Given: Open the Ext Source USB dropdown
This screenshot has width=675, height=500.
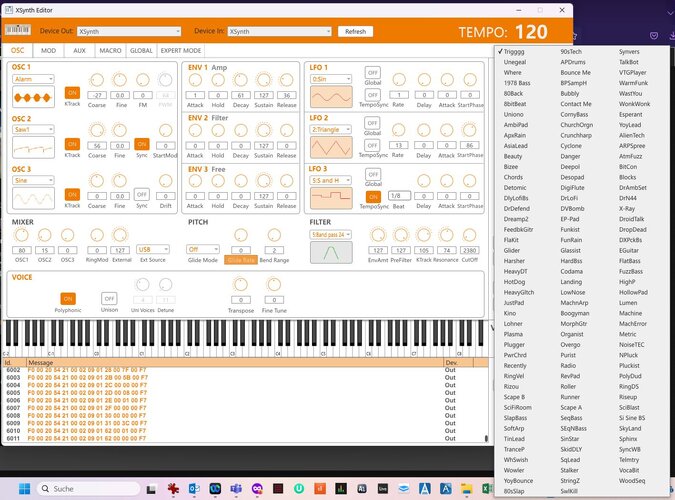Looking at the screenshot, I should pos(153,249).
